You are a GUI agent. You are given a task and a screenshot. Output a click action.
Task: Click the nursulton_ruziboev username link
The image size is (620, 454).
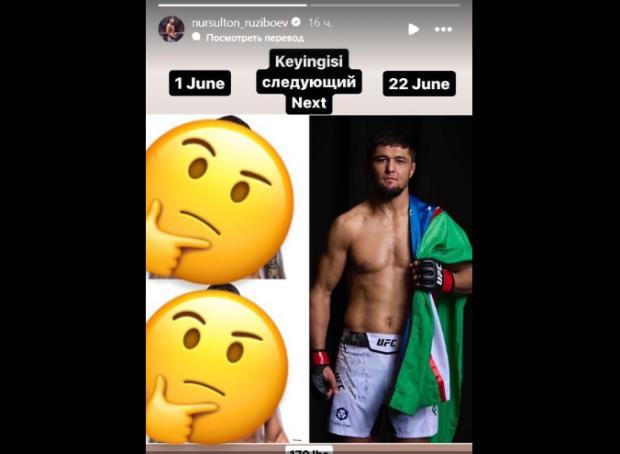[240, 23]
